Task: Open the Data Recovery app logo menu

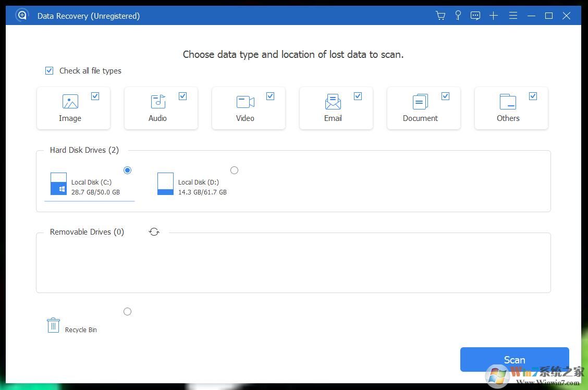Action: pos(22,15)
